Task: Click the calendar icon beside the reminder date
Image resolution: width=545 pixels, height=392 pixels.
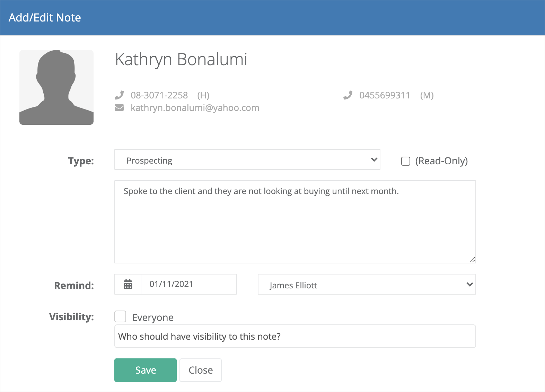Action: [128, 284]
